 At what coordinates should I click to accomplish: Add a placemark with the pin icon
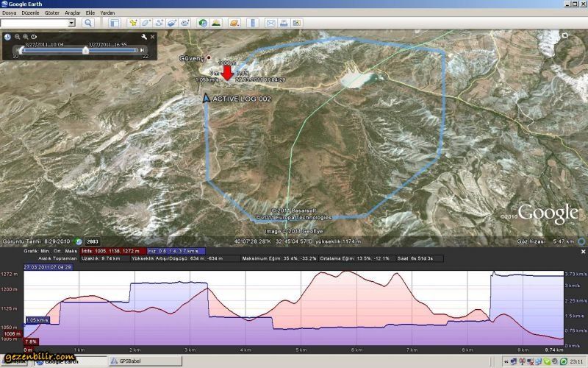pyautogui.click(x=134, y=23)
